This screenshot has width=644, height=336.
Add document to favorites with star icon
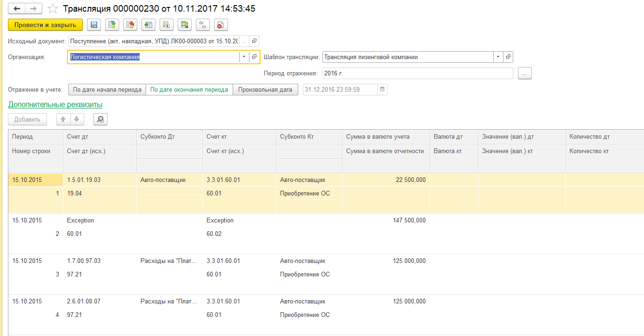54,9
